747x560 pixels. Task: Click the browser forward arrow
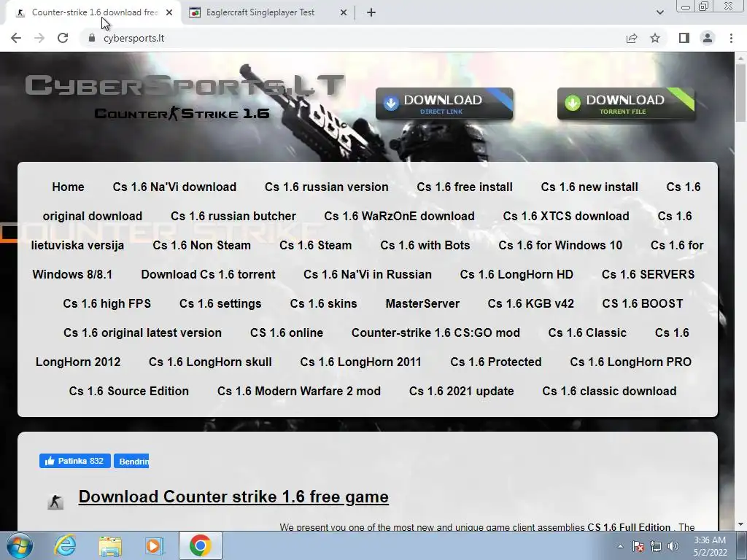tap(39, 38)
